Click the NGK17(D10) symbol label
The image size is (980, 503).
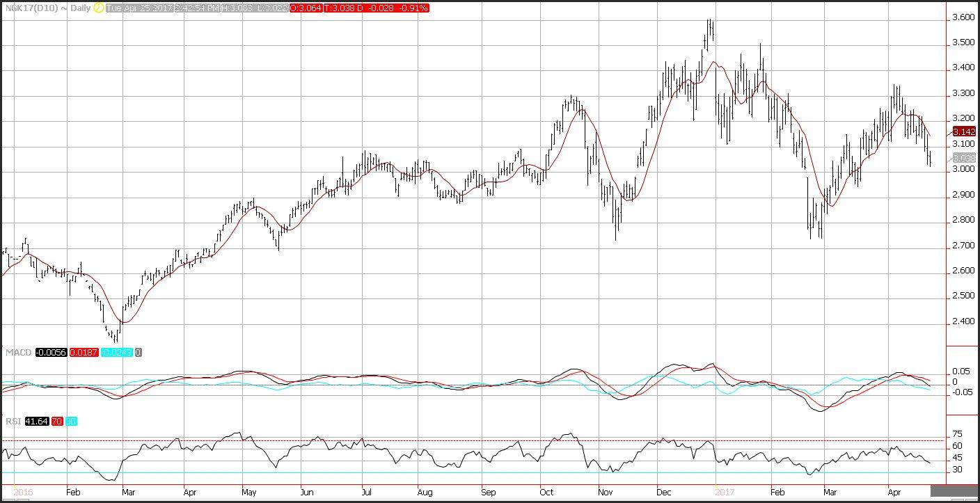[30, 8]
